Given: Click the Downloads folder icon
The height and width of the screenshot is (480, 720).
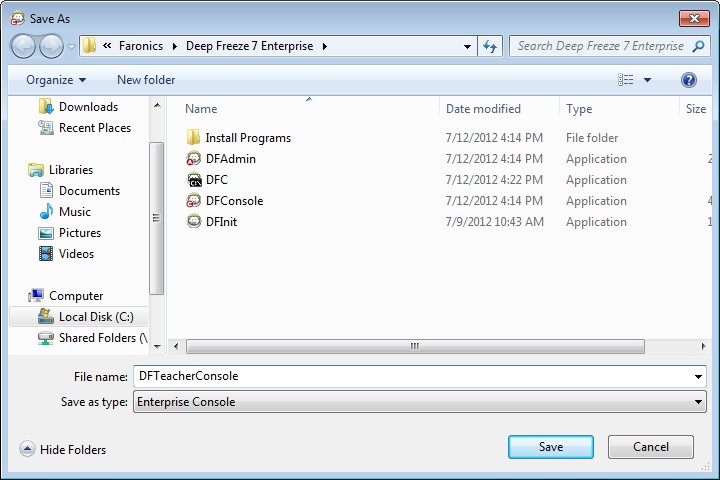Looking at the screenshot, I should 46,107.
